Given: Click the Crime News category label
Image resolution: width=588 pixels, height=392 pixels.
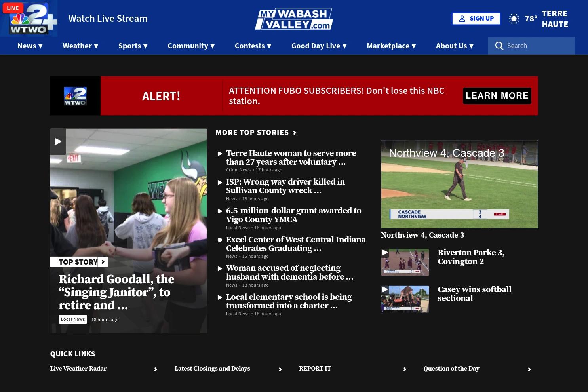Looking at the screenshot, I should point(238,170).
